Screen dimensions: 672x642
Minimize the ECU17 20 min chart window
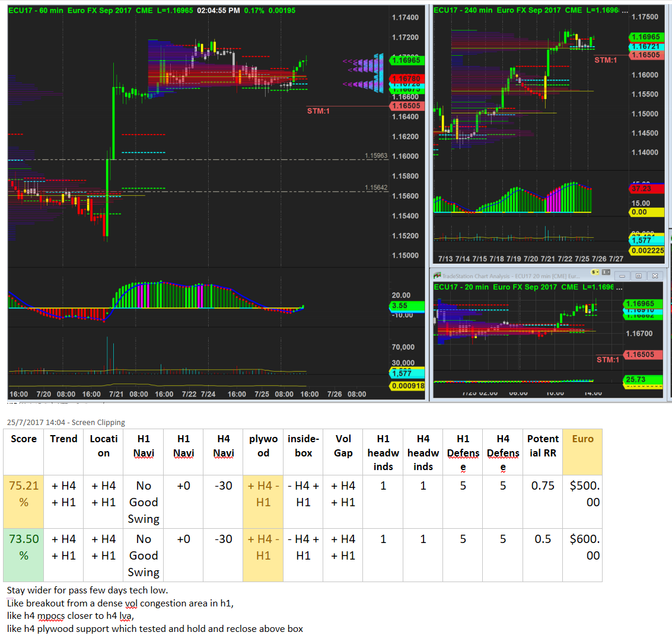pyautogui.click(x=622, y=276)
